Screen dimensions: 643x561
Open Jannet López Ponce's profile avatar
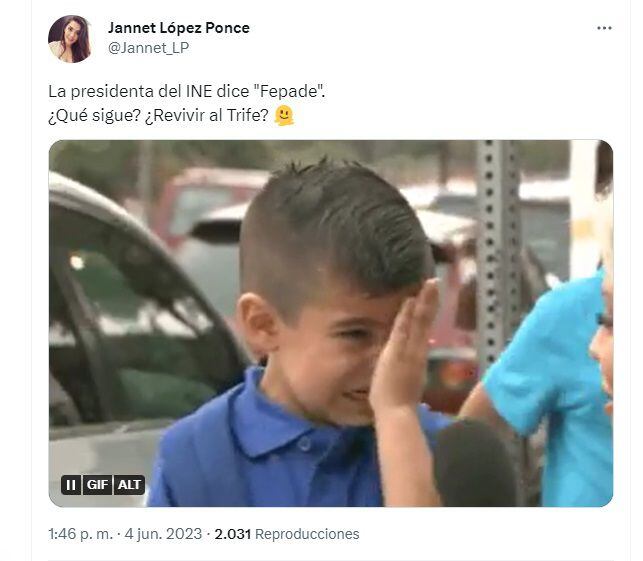pos(70,39)
